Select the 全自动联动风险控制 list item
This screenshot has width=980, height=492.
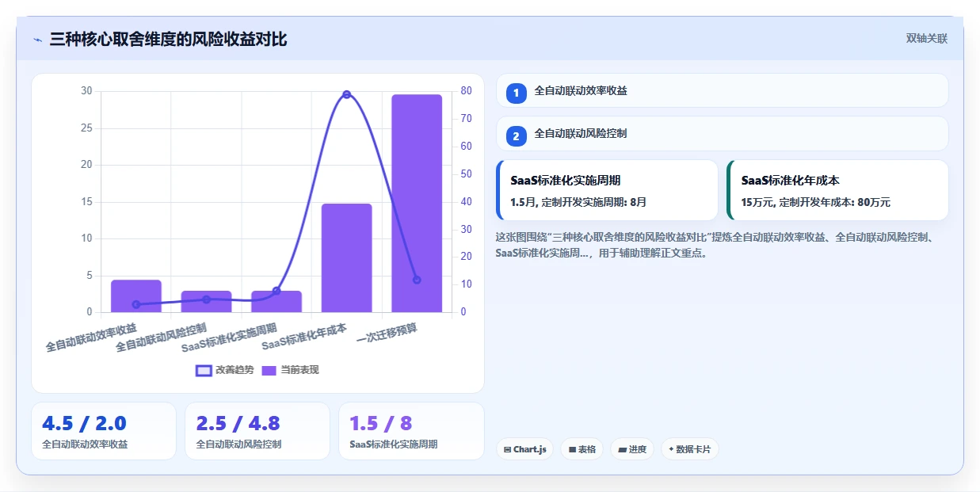coord(722,133)
